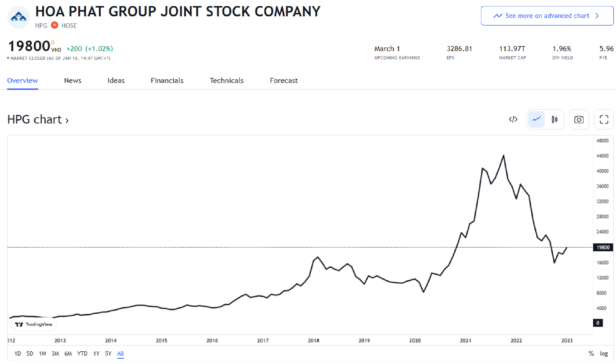Take a chart snapshot with camera icon
The height and width of the screenshot is (364, 616).
click(579, 119)
